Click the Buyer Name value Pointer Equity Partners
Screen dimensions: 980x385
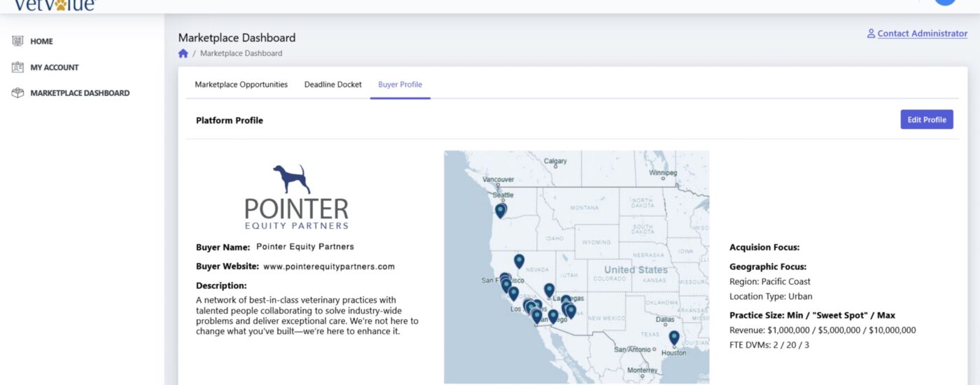click(x=305, y=246)
